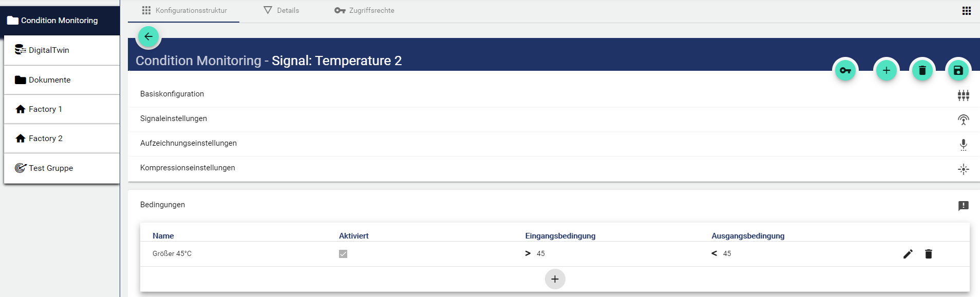Screen dimensions: 980x297
Task: Expand the Kompressionseinstellungen section
Action: (x=187, y=168)
